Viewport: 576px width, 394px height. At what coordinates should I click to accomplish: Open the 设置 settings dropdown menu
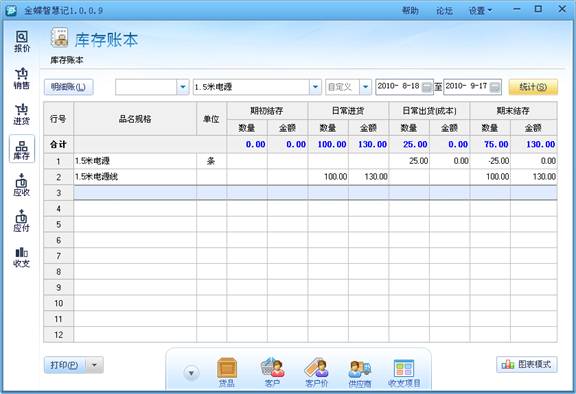pos(480,11)
